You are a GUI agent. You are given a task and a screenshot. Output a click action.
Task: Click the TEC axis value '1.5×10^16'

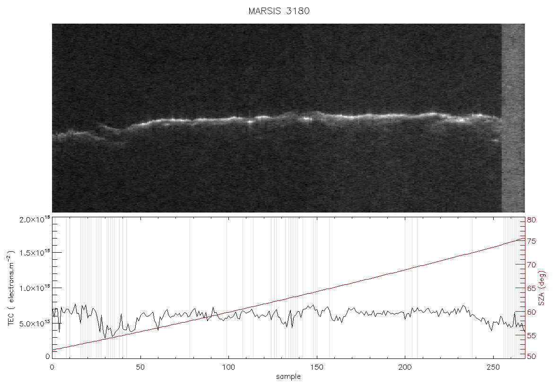click(x=35, y=252)
